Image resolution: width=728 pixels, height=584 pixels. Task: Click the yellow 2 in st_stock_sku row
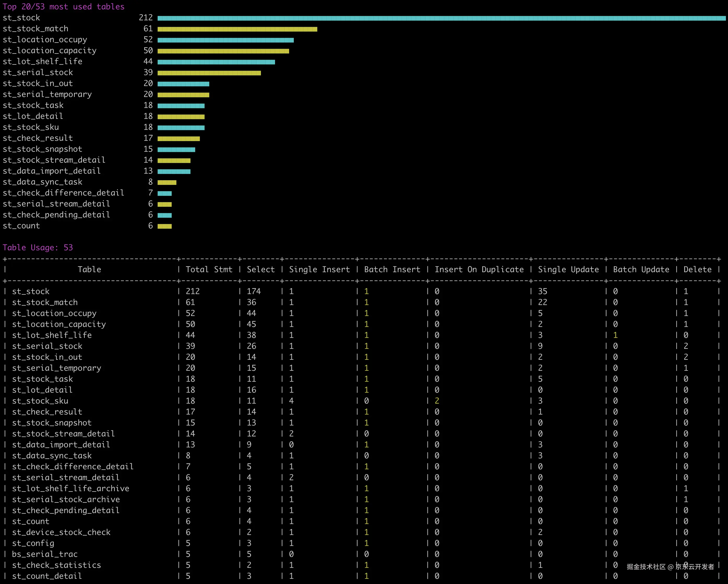[437, 401]
